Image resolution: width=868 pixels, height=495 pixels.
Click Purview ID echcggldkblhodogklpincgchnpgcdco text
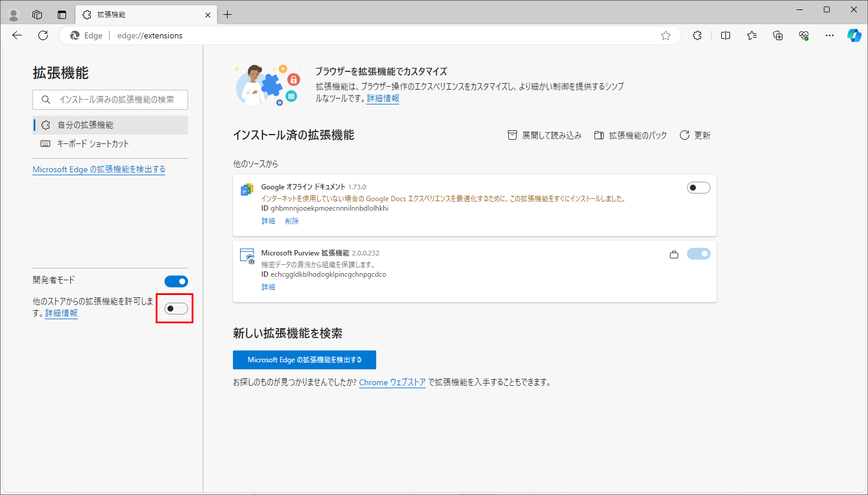(x=328, y=274)
